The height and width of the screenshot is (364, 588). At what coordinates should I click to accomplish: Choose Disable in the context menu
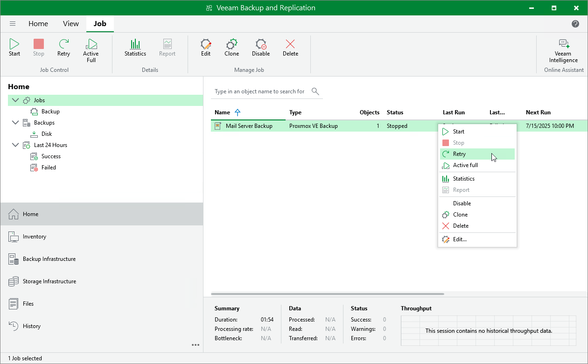[x=477, y=203]
